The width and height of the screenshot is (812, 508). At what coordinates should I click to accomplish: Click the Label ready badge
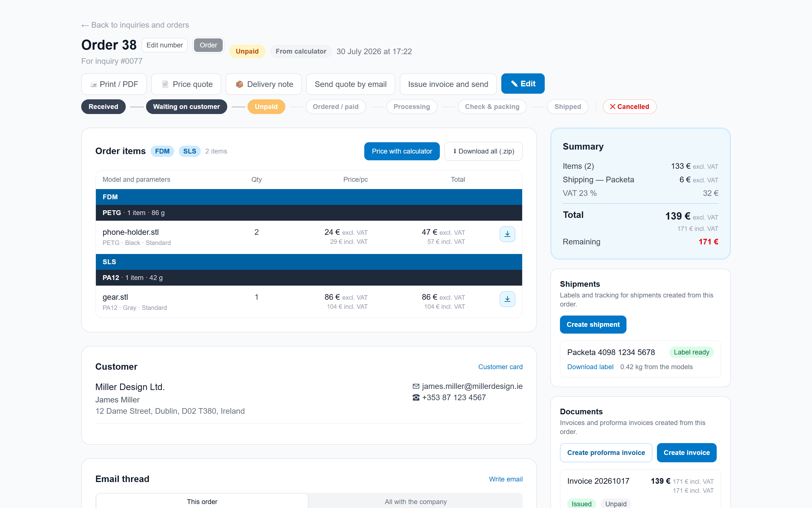point(691,352)
